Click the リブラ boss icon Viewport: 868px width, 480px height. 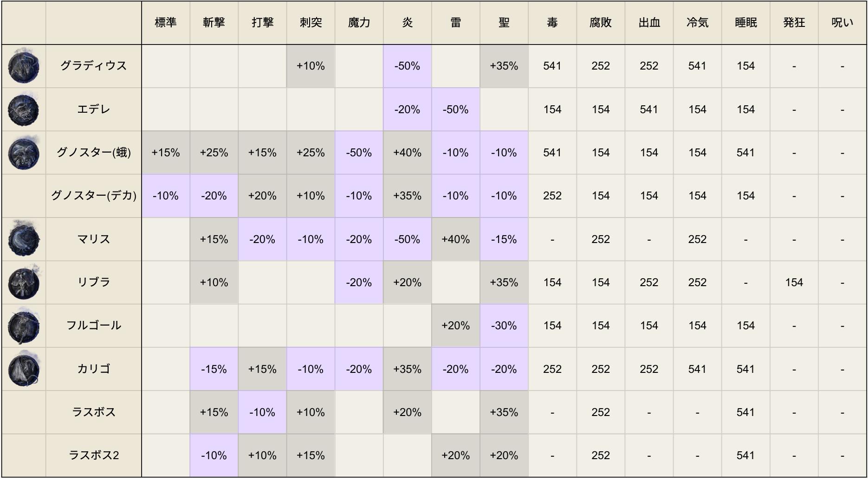(24, 282)
